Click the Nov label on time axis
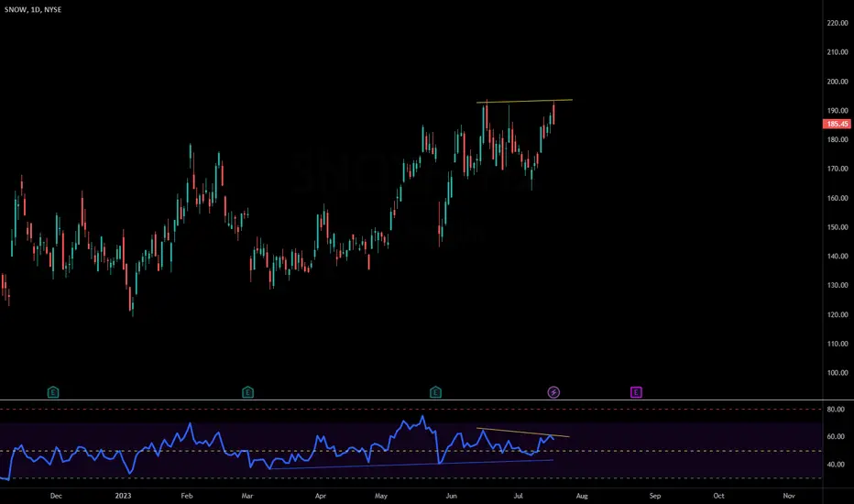The width and height of the screenshot is (854, 504). pyautogui.click(x=789, y=496)
